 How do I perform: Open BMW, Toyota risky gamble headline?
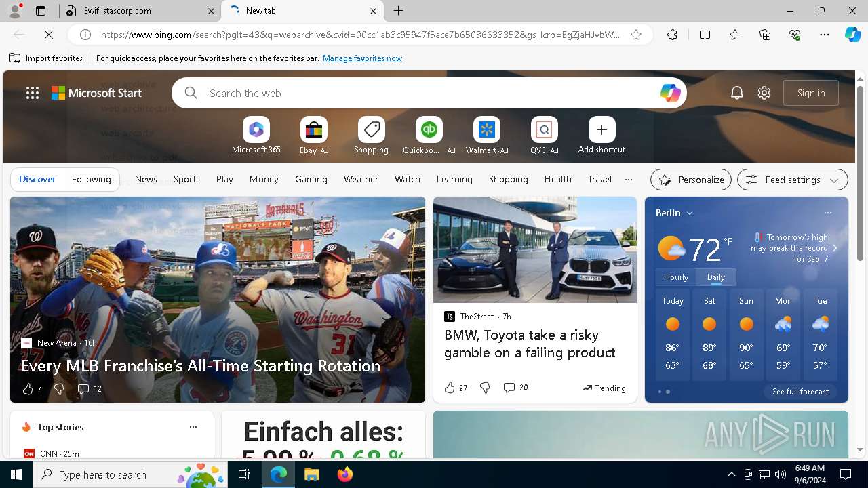tap(530, 344)
